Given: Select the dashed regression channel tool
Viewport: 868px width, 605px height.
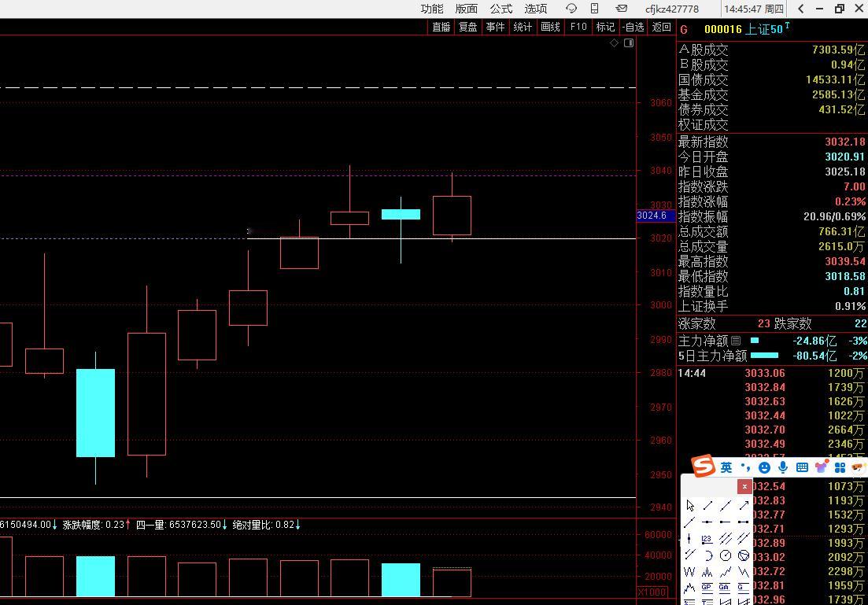Looking at the screenshot, I should pos(689,555).
